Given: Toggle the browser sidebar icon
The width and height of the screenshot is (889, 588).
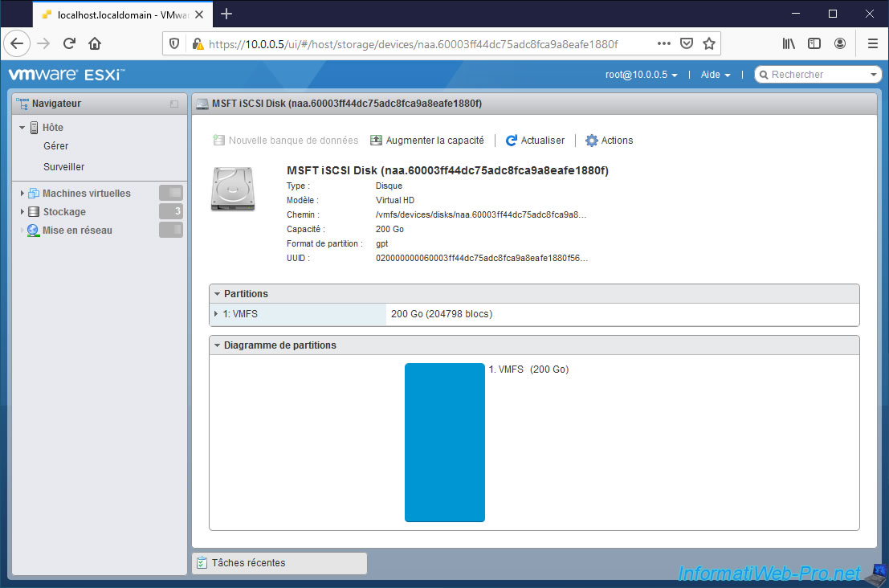Looking at the screenshot, I should click(x=814, y=43).
